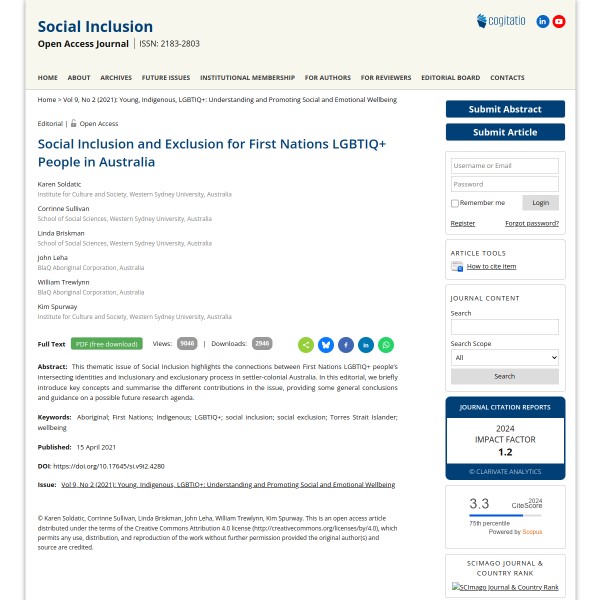Click the green share icon

(x=306, y=345)
